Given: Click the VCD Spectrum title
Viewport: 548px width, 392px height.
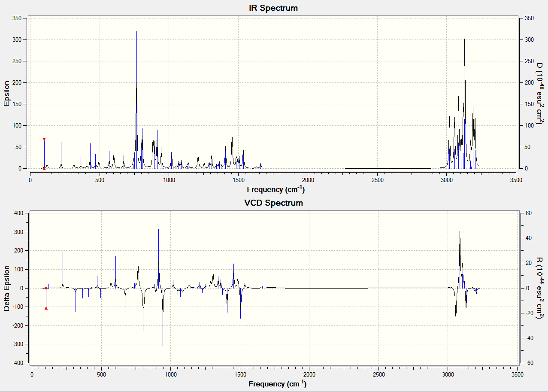Looking at the screenshot, I should click(273, 203).
